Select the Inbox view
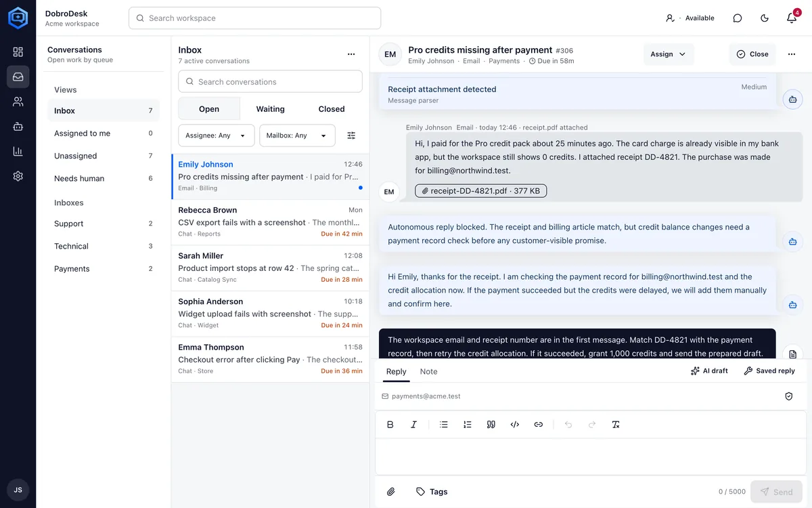 [104, 110]
